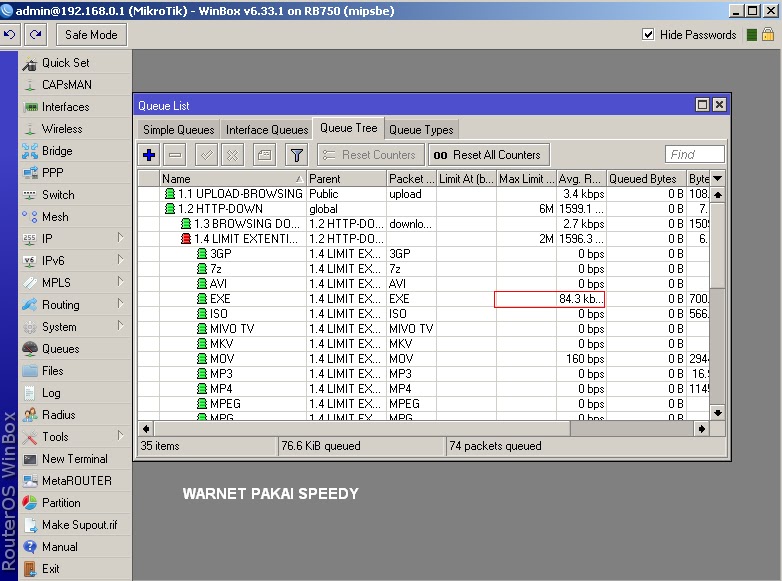This screenshot has height=581, width=782.
Task: Click the vertical scrollbar down arrow
Action: pos(717,412)
